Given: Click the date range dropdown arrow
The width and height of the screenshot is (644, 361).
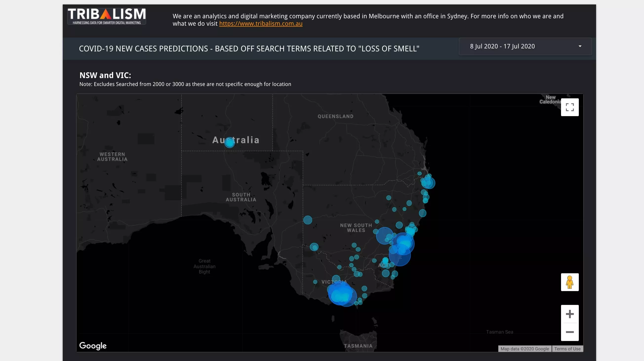Looking at the screenshot, I should click(580, 46).
